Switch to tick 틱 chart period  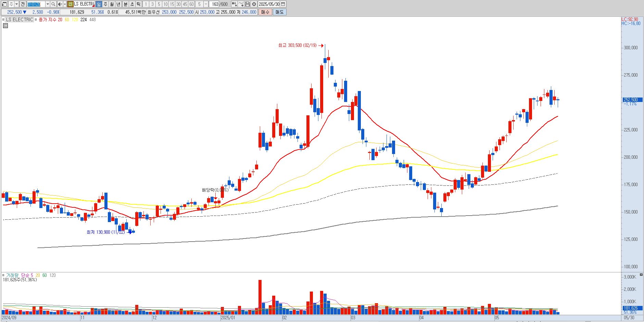tap(138, 4)
